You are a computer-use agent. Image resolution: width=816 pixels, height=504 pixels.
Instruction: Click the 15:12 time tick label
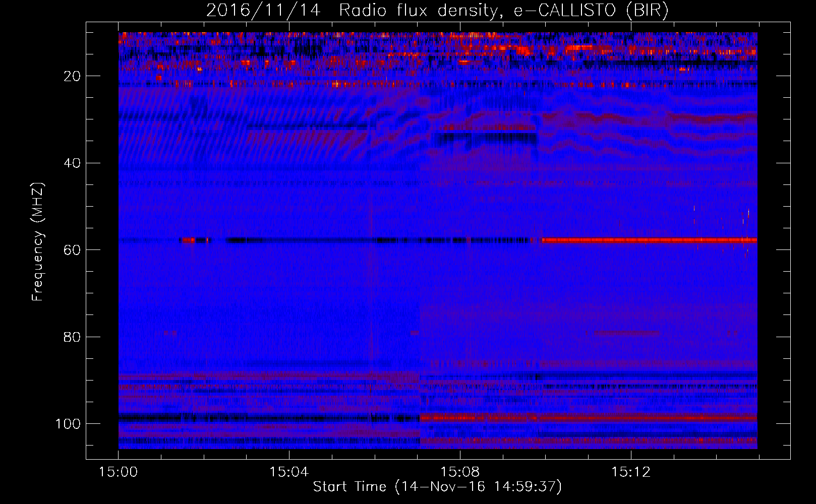click(x=631, y=472)
